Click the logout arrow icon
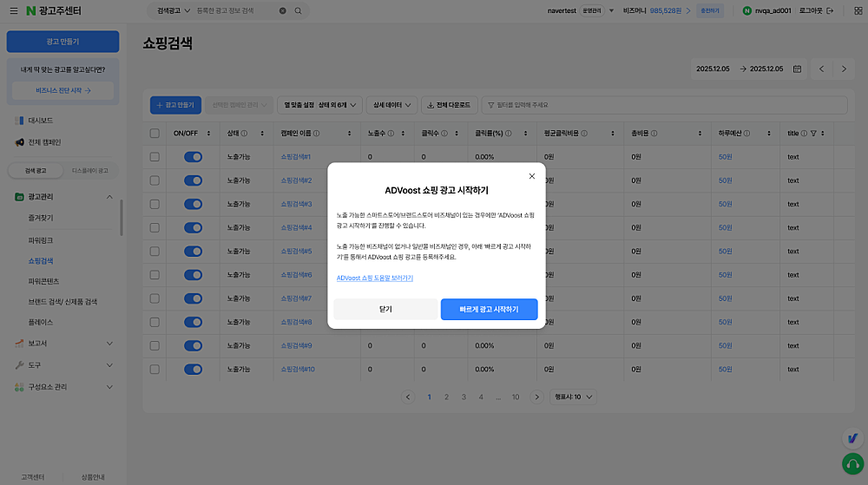868x485 pixels. click(830, 10)
